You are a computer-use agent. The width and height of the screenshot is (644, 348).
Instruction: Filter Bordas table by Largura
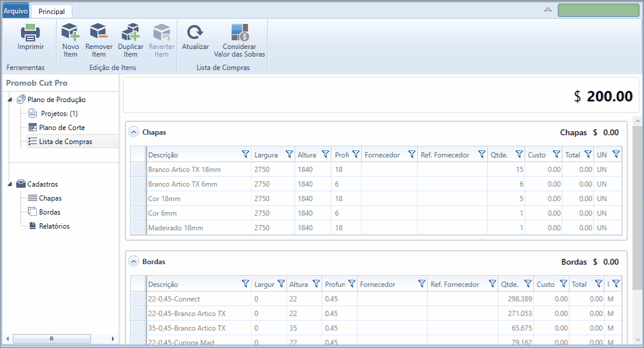281,283
